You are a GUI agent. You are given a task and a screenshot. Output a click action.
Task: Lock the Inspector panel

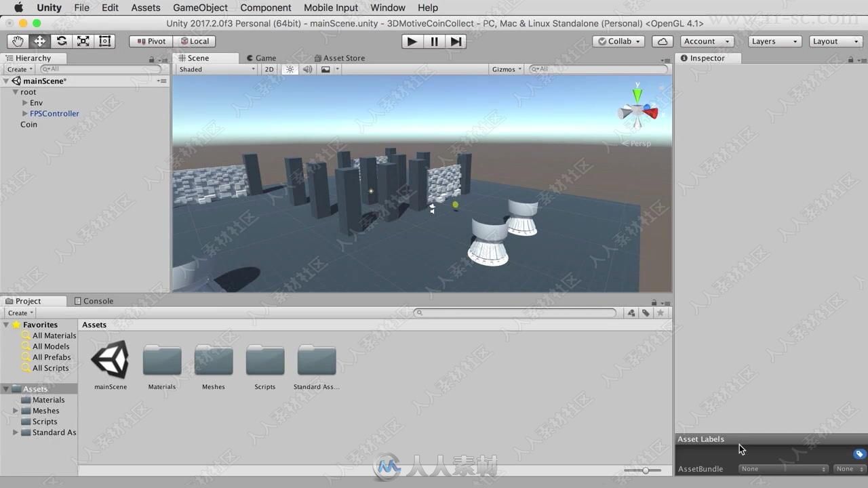point(850,60)
